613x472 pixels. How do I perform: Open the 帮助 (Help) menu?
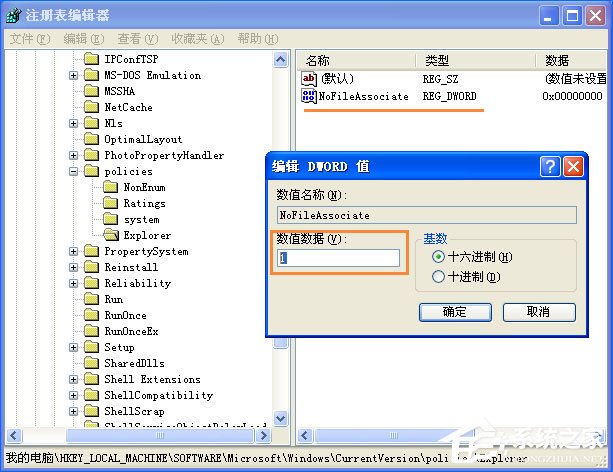[x=258, y=39]
